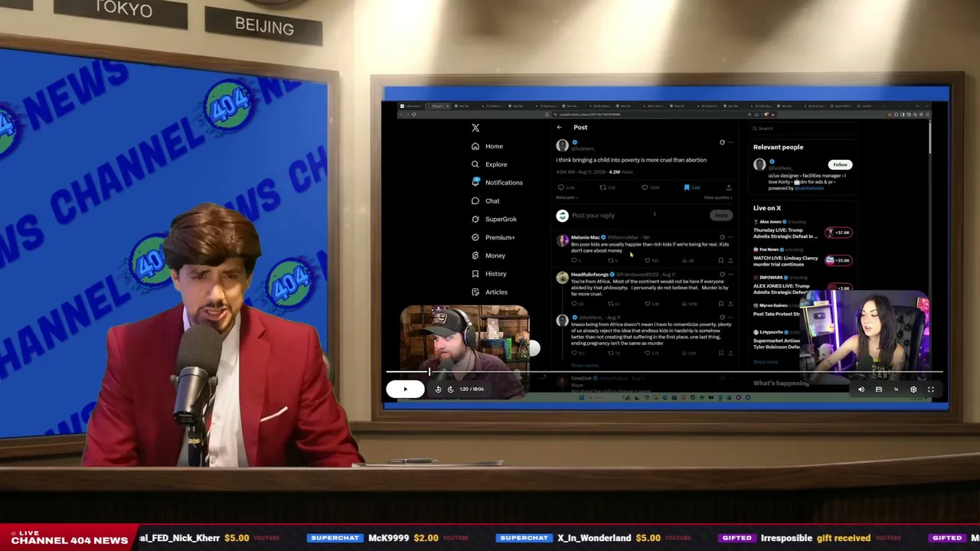Repost the Headfullofsongs comment
980x551 pixels.
pos(611,304)
